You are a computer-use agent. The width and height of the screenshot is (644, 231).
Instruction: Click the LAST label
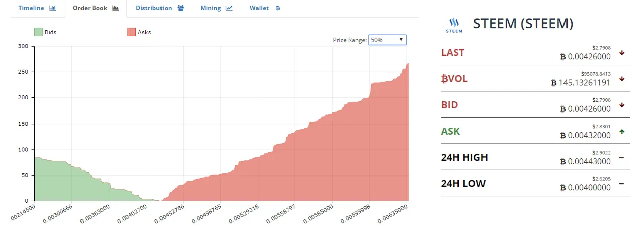pos(453,52)
